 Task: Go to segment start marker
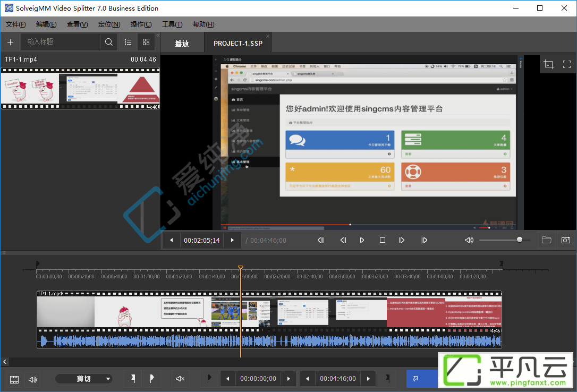coord(209,378)
